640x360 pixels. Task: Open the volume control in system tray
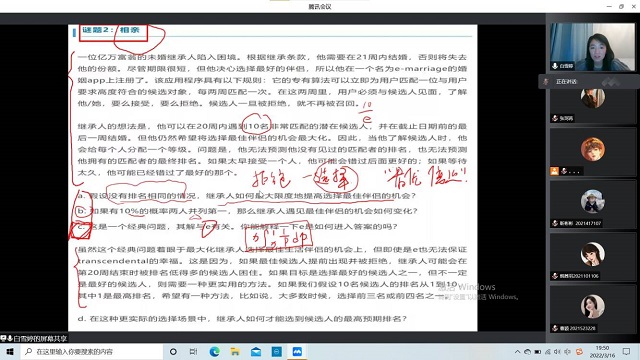click(x=558, y=351)
